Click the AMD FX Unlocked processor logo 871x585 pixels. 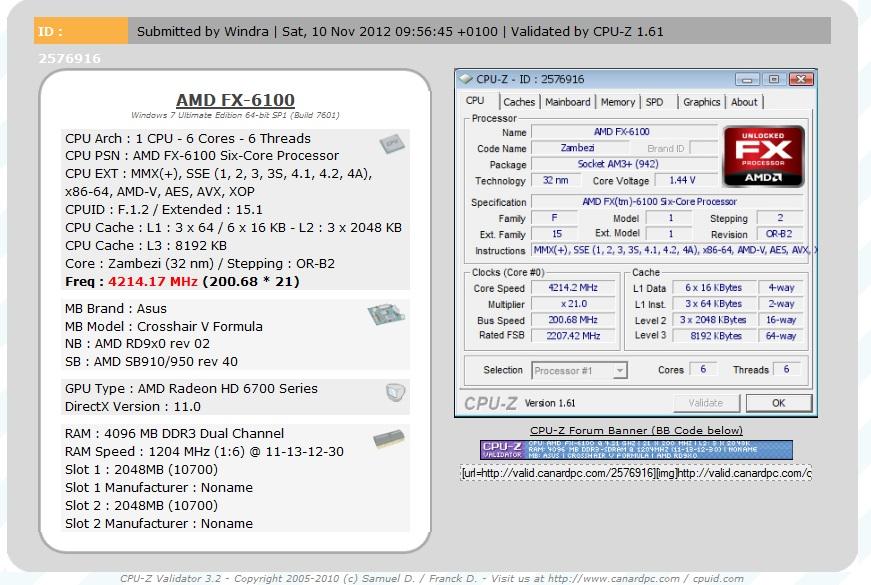763,156
